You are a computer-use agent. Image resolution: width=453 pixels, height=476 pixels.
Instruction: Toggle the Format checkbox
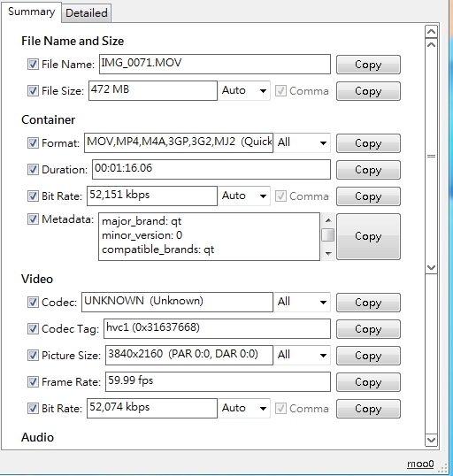33,142
